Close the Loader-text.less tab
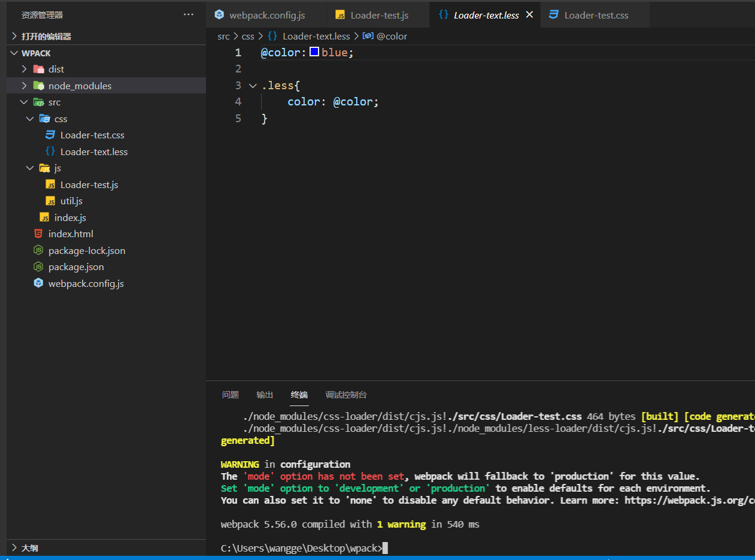The width and height of the screenshot is (755, 560). coord(529,15)
